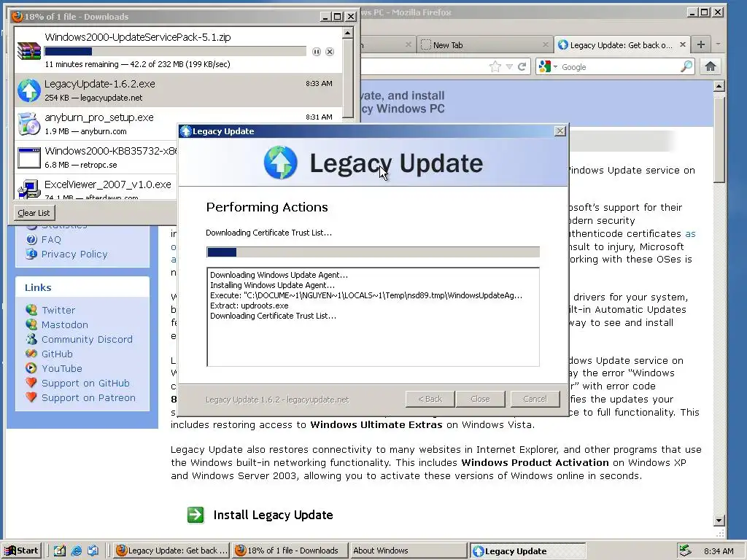The width and height of the screenshot is (747, 560).
Task: Open the FAQ link
Action: point(51,239)
